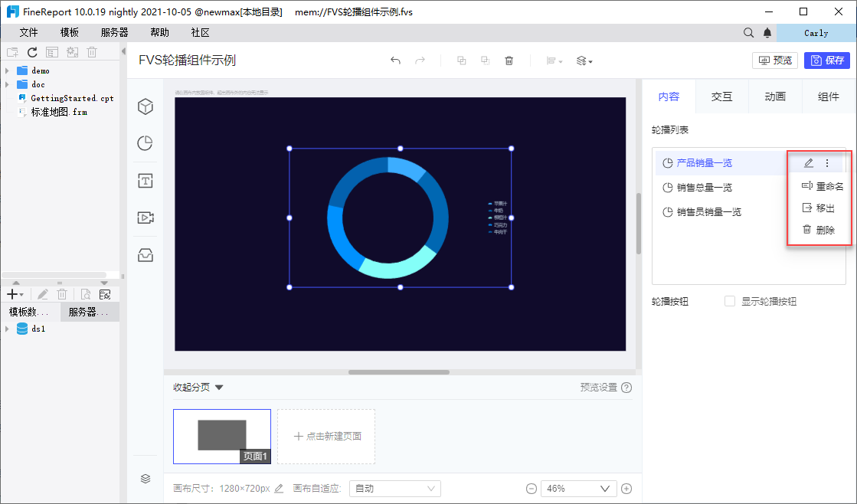
Task: Click the 保存 button
Action: [x=827, y=61]
